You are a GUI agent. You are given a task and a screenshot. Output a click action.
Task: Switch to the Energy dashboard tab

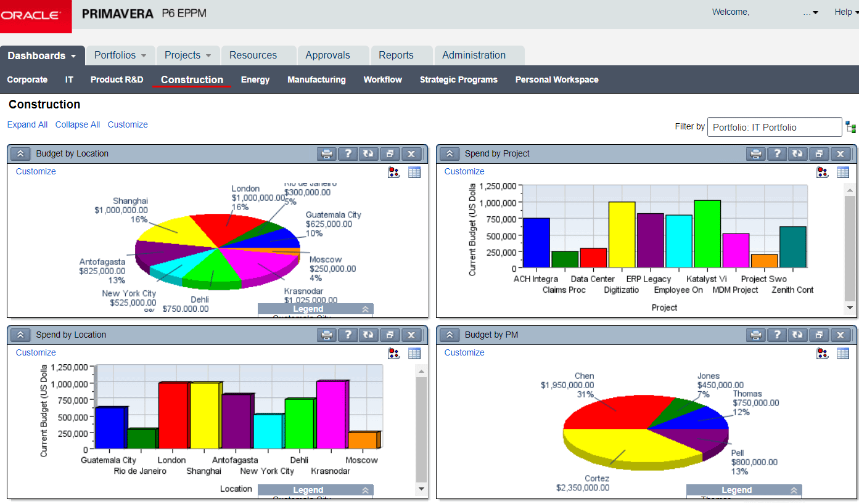[x=255, y=79]
